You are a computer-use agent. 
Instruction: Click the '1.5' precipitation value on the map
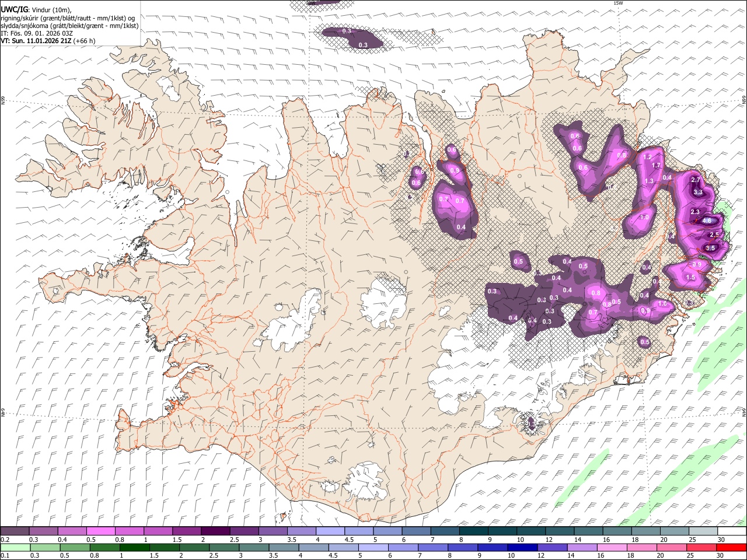(x=690, y=278)
